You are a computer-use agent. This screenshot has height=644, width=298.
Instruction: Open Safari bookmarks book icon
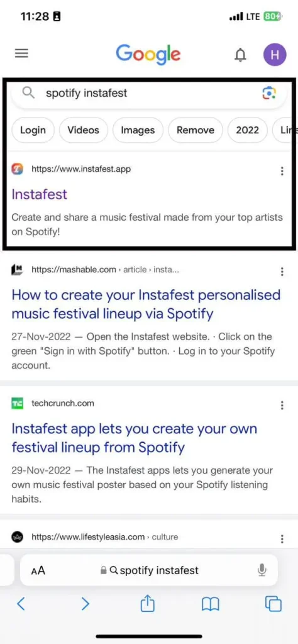coord(211,604)
